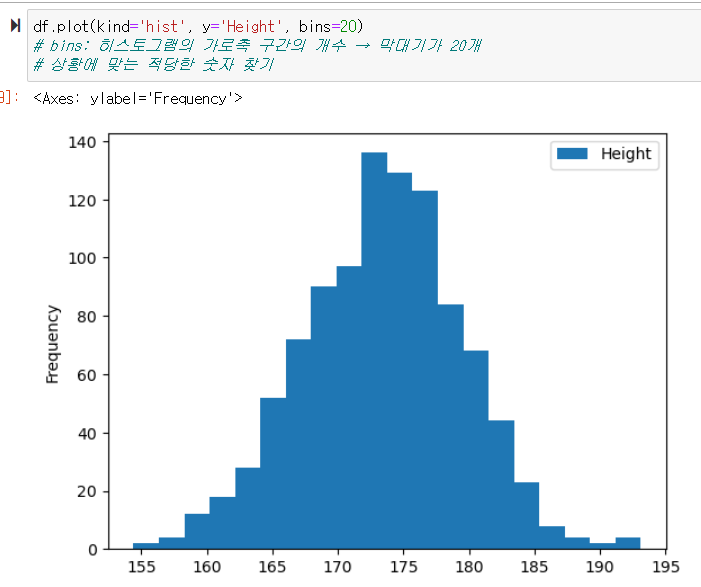Click the Frequency y-axis label
This screenshot has height=587, width=701.
[x=52, y=344]
